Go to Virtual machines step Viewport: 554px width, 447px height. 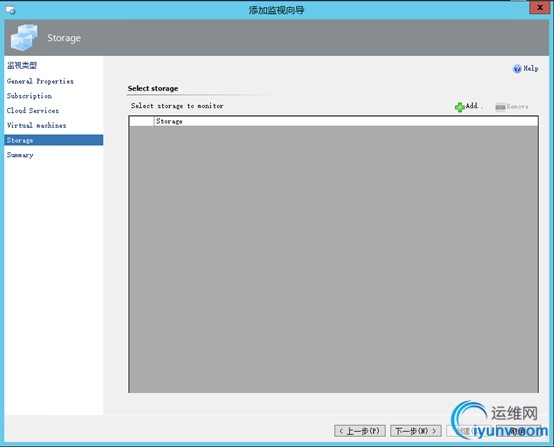(36, 125)
